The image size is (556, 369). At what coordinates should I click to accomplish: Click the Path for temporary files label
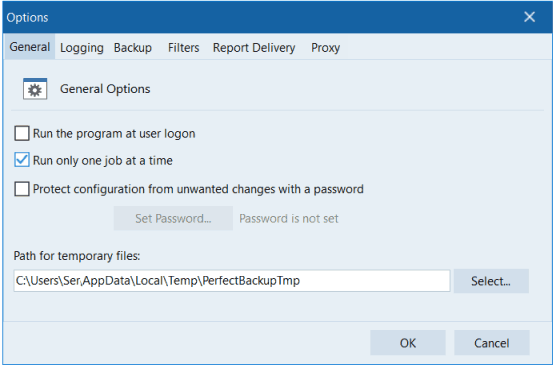click(x=77, y=256)
